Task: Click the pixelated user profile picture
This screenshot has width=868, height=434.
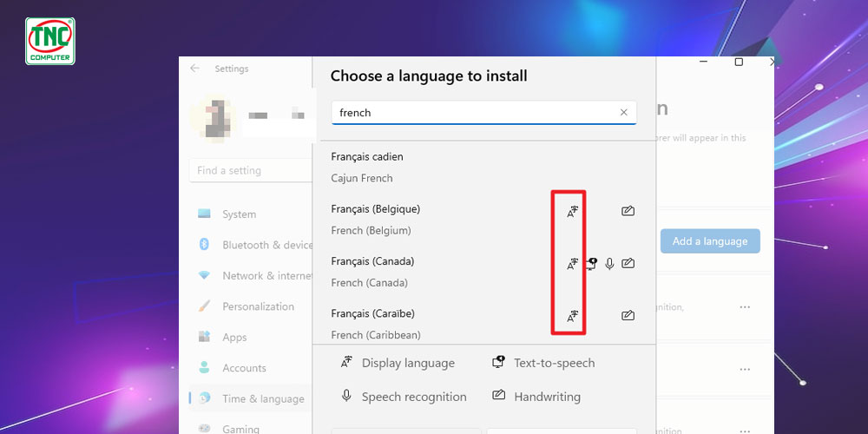Action: click(x=214, y=118)
